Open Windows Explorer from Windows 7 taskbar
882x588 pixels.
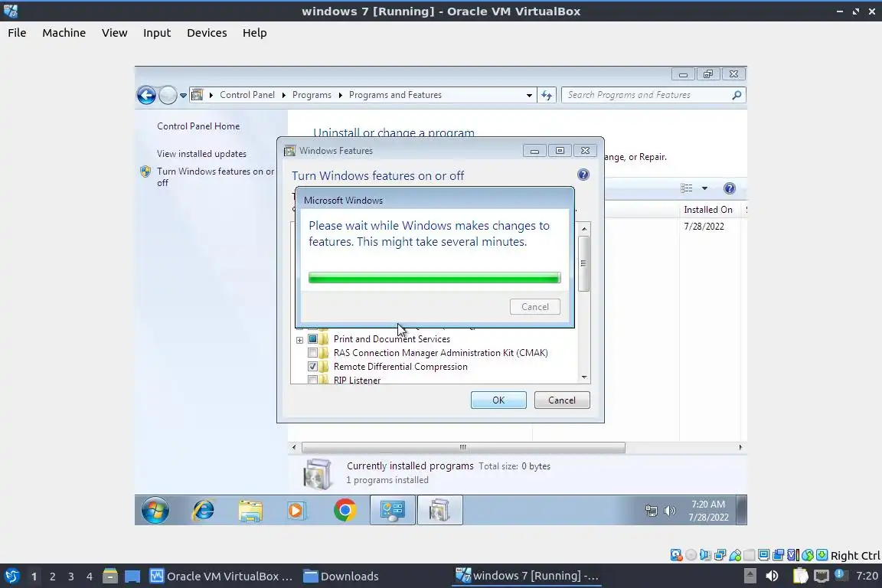point(250,511)
